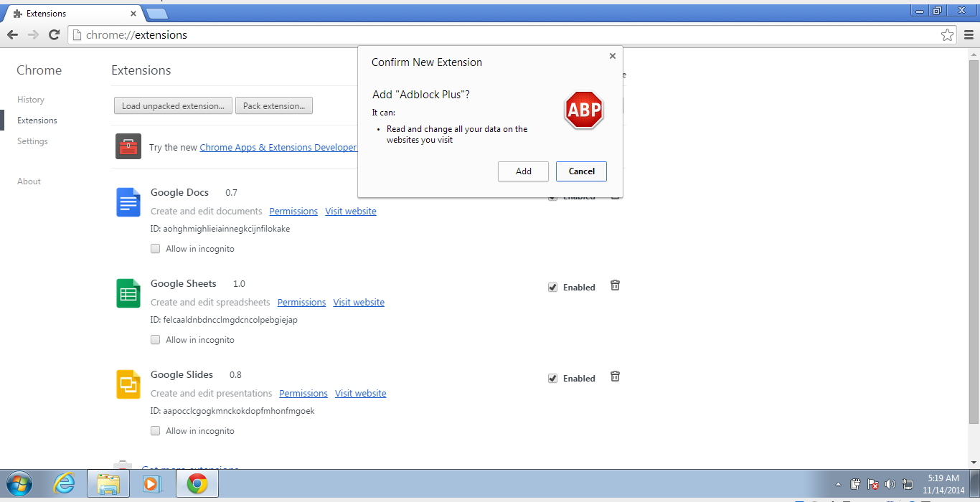
Task: Click the Chrome taskbar icon
Action: point(197,485)
